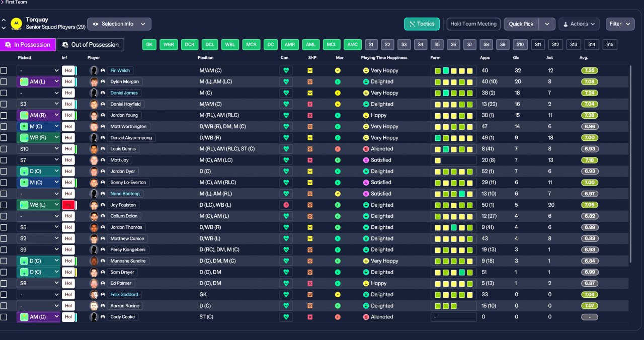This screenshot has width=644, height=340.
Task: Click Callum Dolan's player portrait
Action: point(94,216)
